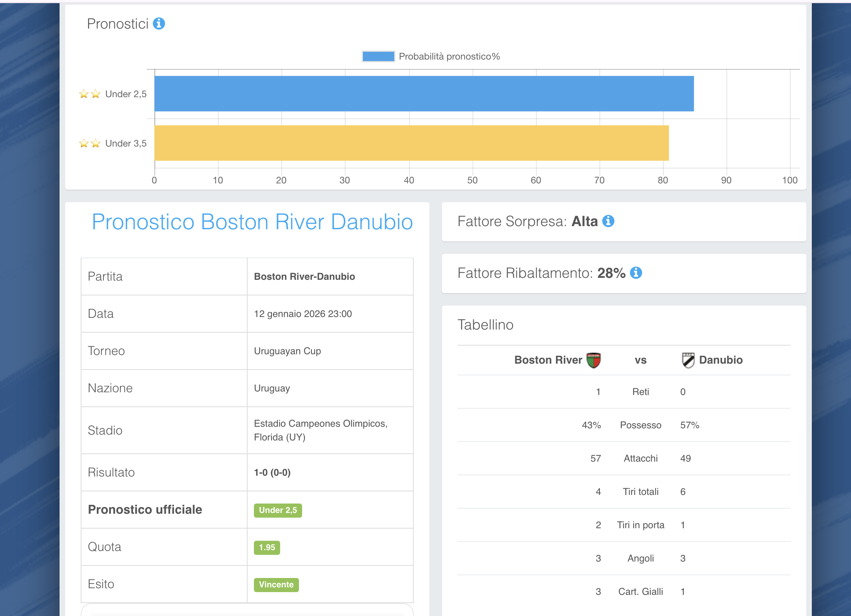This screenshot has width=851, height=616.
Task: Click the stars beside Under 2,5
Action: coord(90,94)
